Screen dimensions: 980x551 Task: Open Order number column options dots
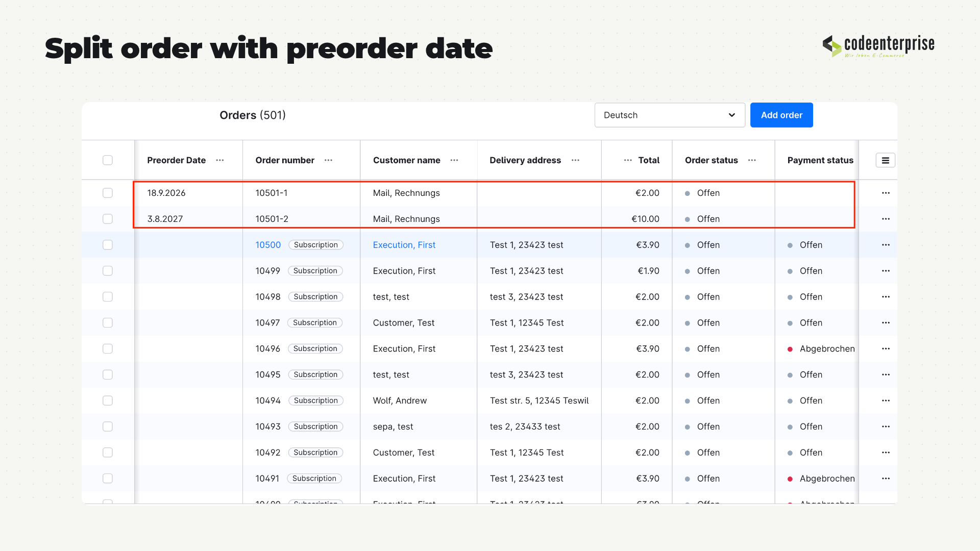[329, 160]
